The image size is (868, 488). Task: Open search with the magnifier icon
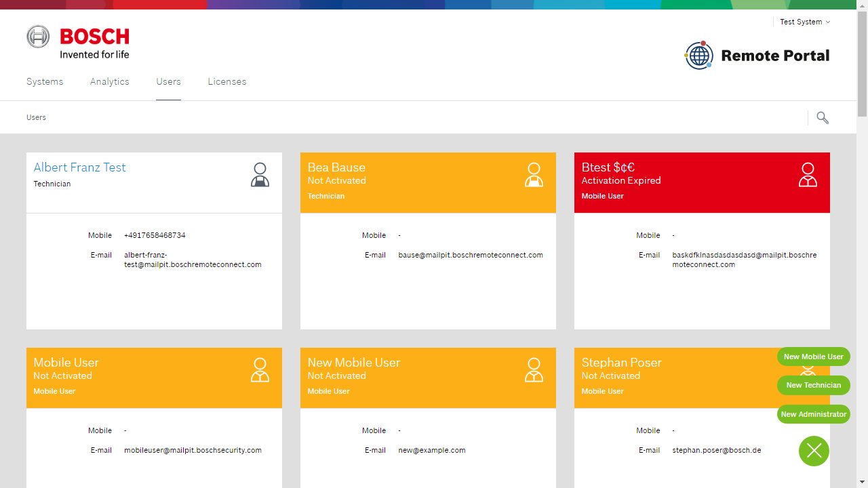823,118
